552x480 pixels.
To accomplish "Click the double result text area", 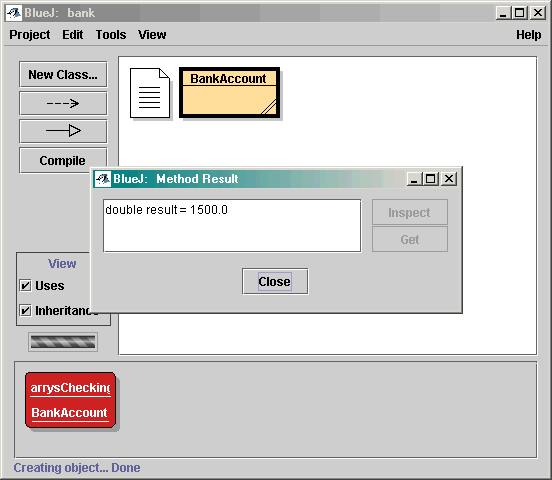I will [x=232, y=226].
